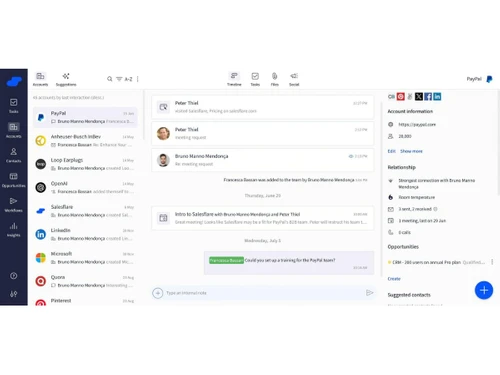Select the Microsoft account
The height and width of the screenshot is (375, 500).
[x=85, y=258]
